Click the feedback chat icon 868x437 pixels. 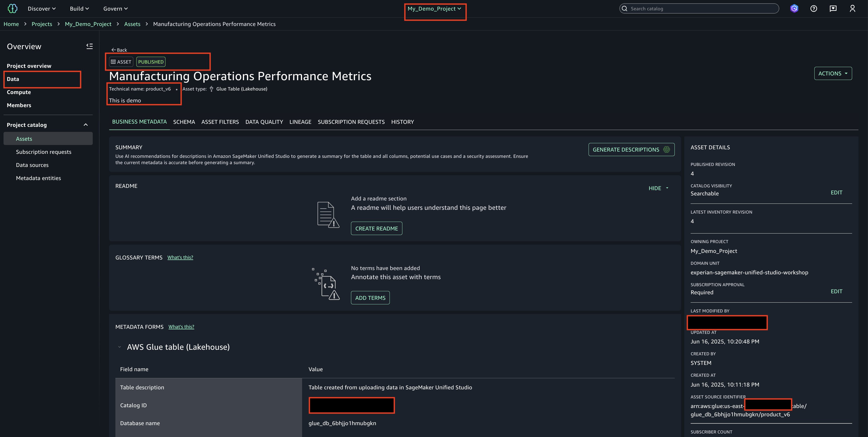833,8
